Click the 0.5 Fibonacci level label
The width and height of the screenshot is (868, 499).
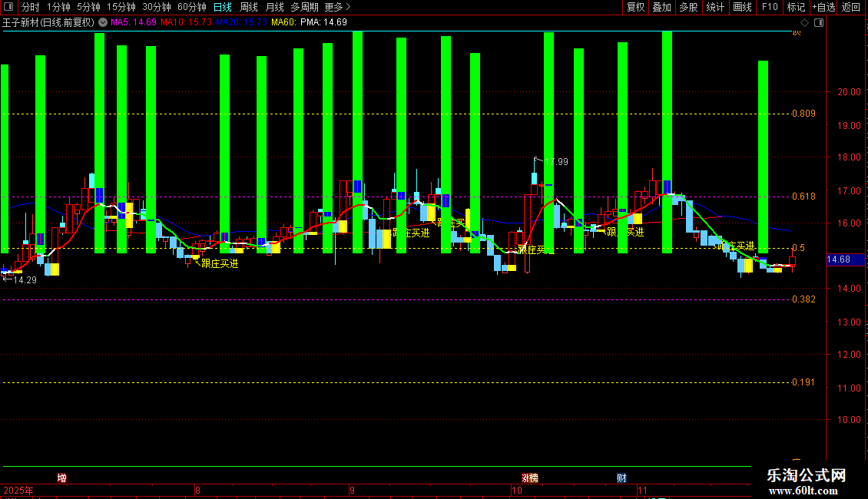tap(798, 248)
